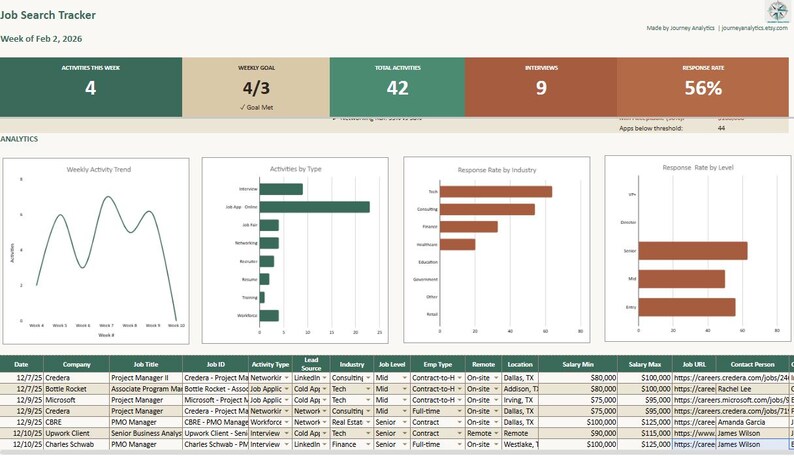Select the Activities This Week card showing 4
The height and width of the screenshot is (456, 794).
point(91,87)
